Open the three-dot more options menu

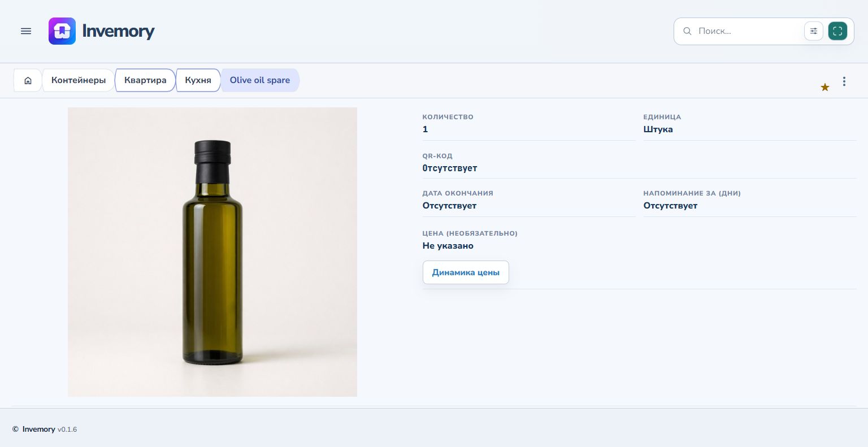844,81
